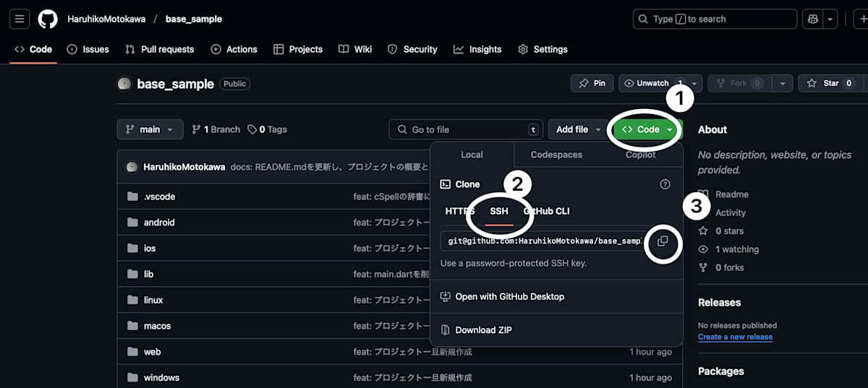
Task: Open the lib folder
Action: 148,274
